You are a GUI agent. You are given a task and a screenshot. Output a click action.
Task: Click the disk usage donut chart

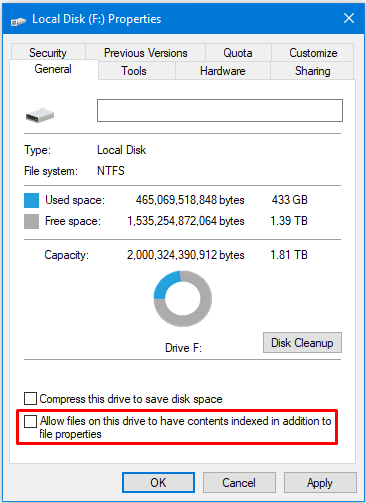pos(183,298)
